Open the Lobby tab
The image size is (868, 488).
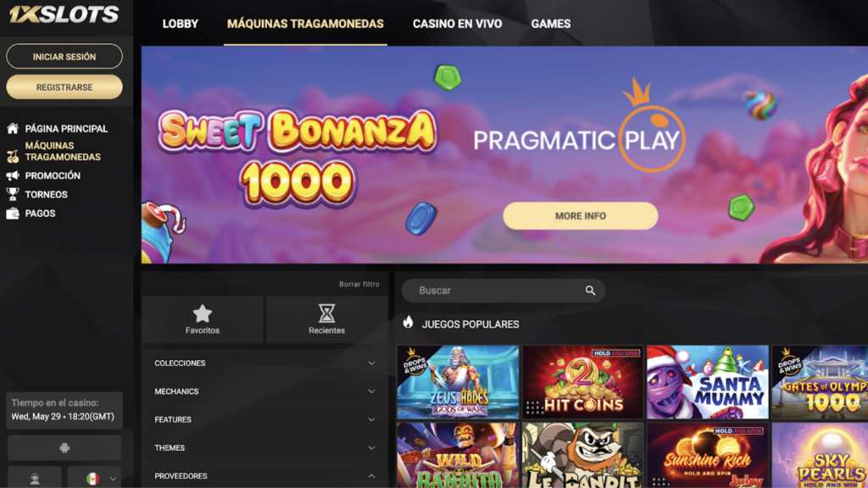(x=180, y=24)
